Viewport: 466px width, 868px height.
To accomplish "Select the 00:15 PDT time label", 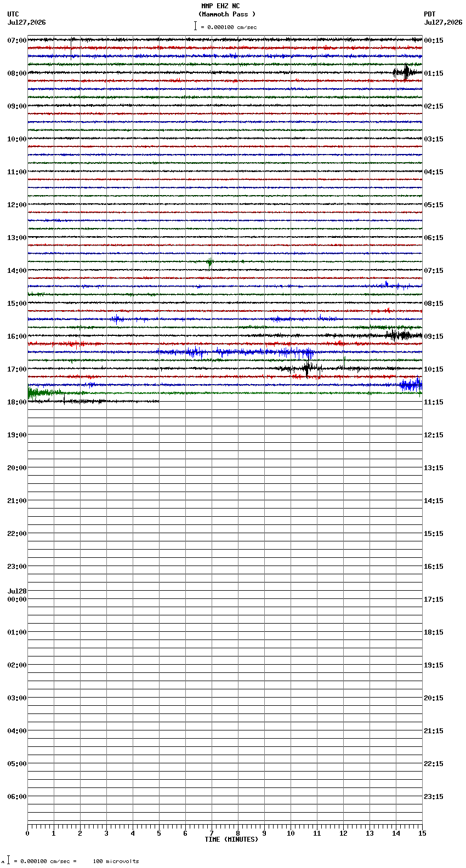I will (434, 41).
